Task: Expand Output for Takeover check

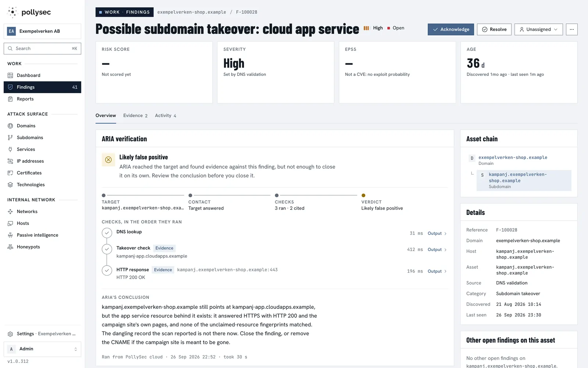Action: 437,250
